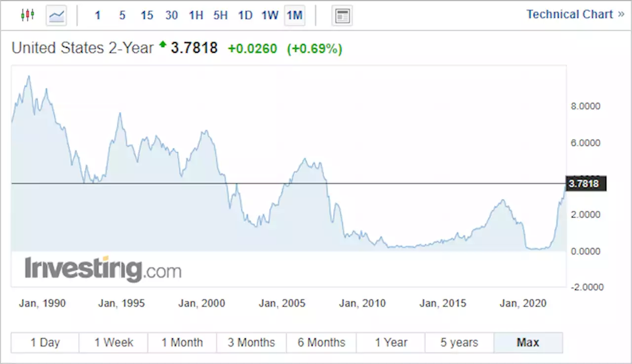Select the 1 Year range tab
The height and width of the screenshot is (364, 632).
pyautogui.click(x=391, y=342)
